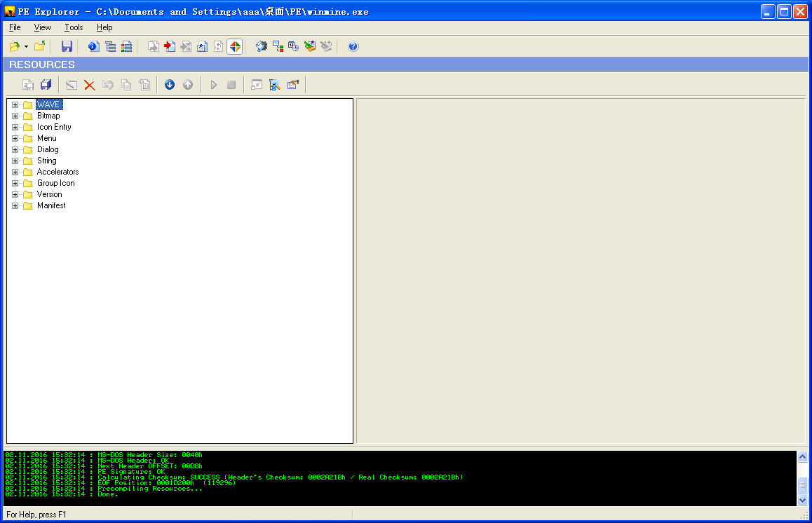The height and width of the screenshot is (523, 812).
Task: Select the Icon Entry tree item
Action: [x=54, y=128]
